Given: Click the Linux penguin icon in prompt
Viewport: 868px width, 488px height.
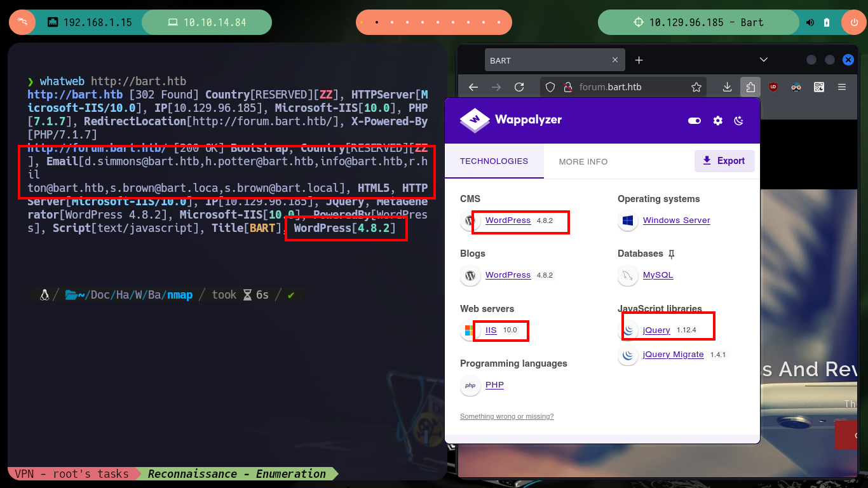Looking at the screenshot, I should click(x=44, y=295).
